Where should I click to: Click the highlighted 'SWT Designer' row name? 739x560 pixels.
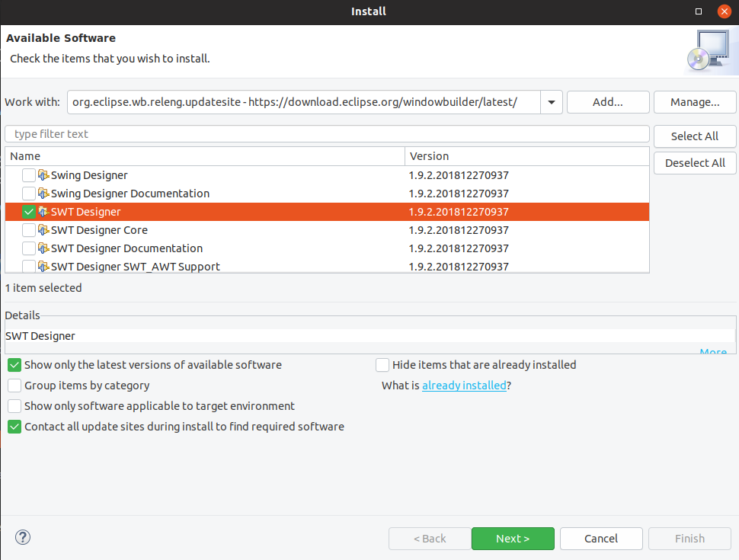tap(86, 212)
